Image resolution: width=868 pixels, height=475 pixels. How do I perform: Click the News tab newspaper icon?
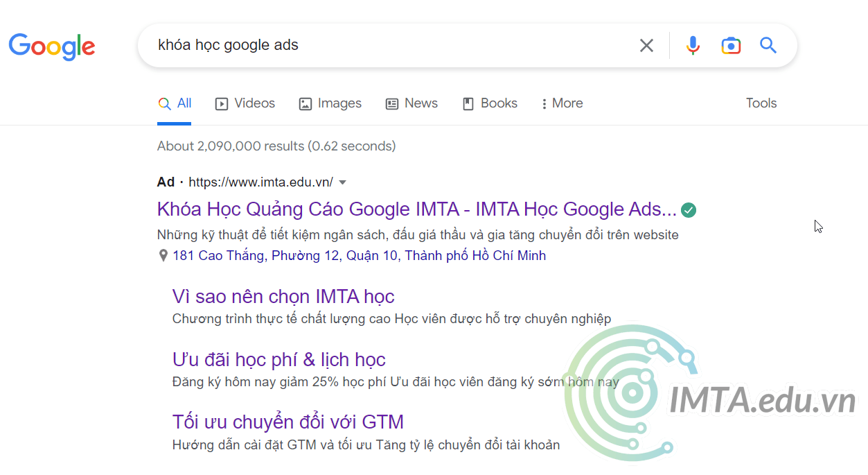coord(392,103)
